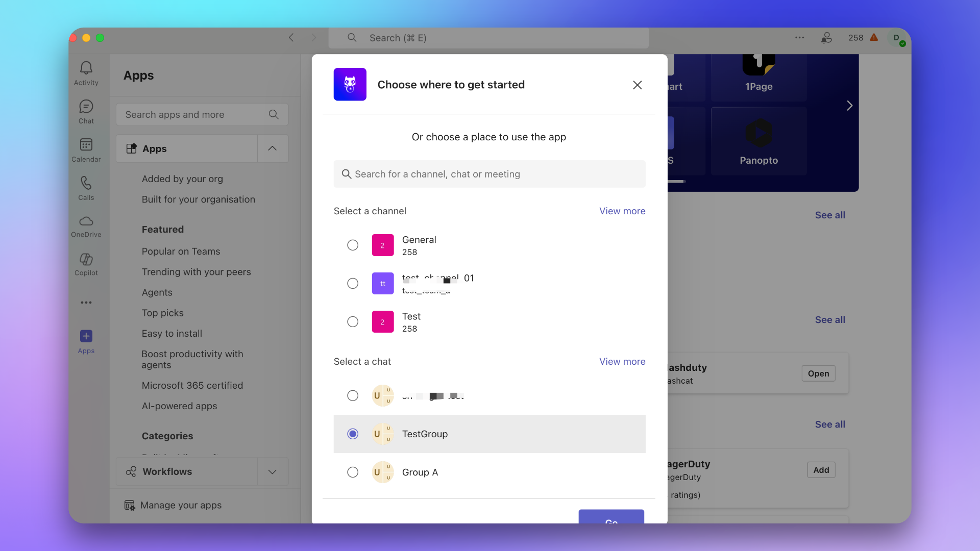Open Microsoft 365 certified category
Image resolution: width=980 pixels, height=551 pixels.
[x=192, y=386]
